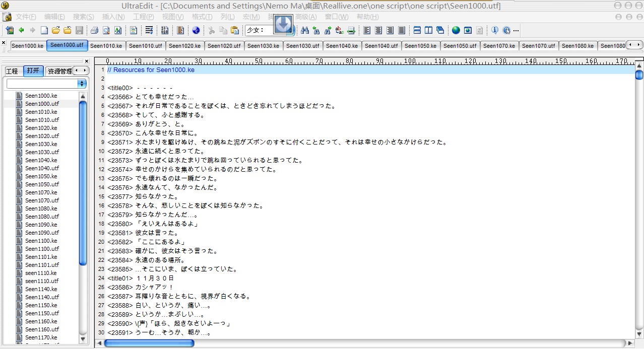
Task: Open the 视图(V) menu
Action: 173,17
